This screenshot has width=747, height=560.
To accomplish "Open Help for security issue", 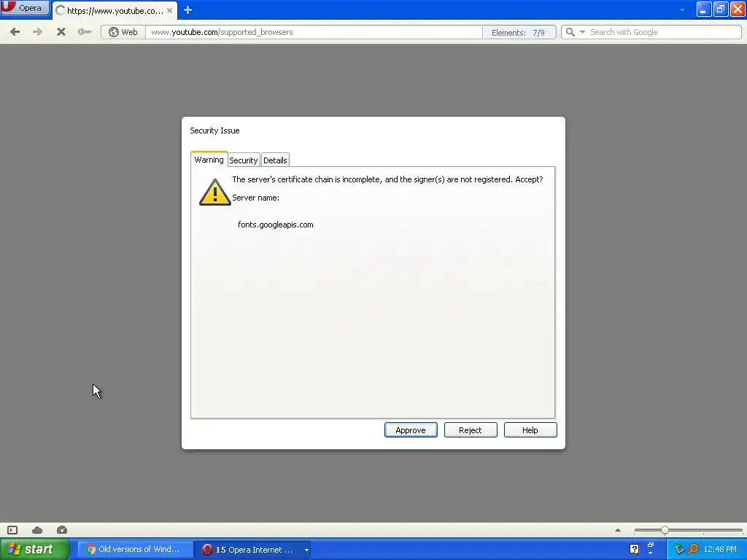I will (530, 430).
